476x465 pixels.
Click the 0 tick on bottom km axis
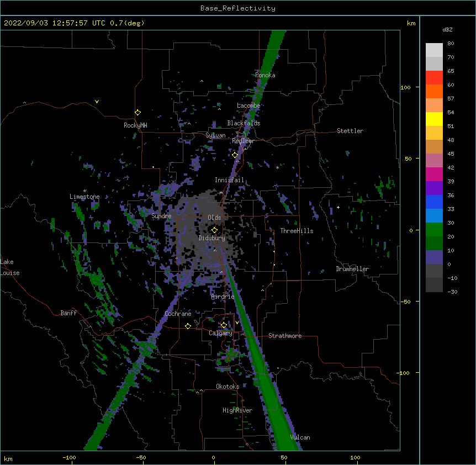click(213, 458)
